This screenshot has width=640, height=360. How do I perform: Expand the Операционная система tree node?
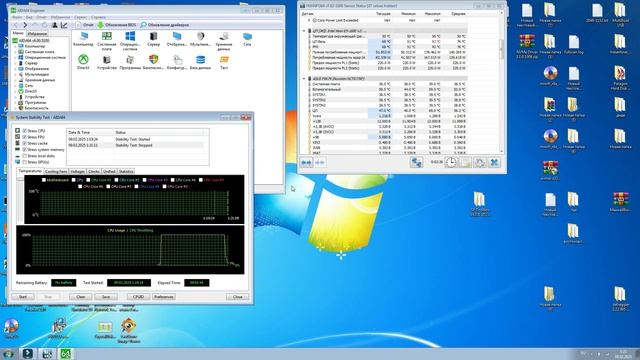coord(16,58)
